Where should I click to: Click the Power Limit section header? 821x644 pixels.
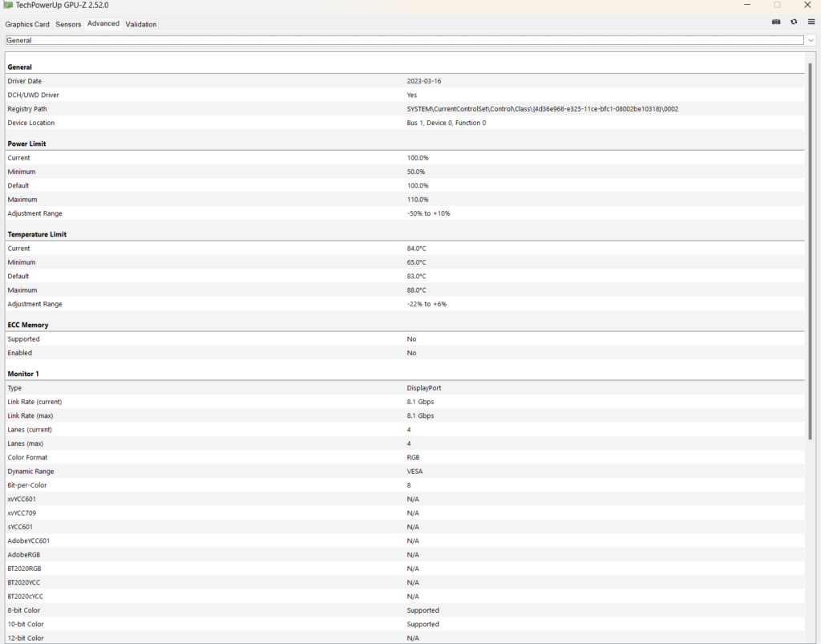tap(26, 144)
